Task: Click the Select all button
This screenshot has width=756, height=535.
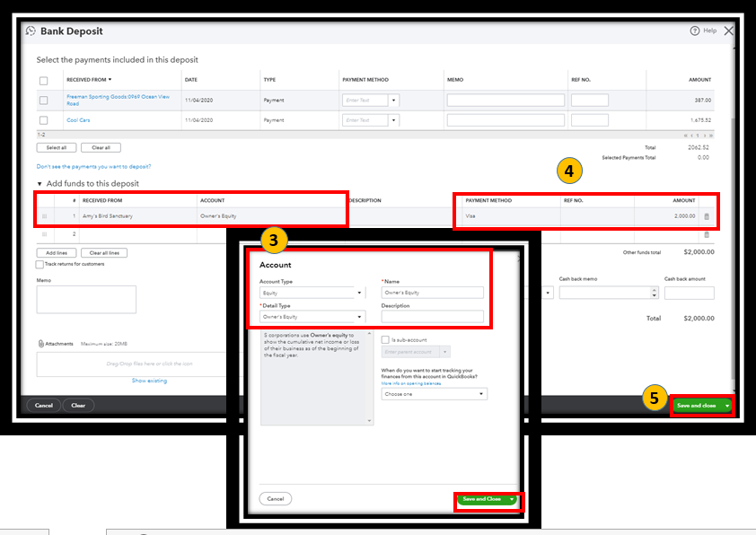Action: pos(57,147)
